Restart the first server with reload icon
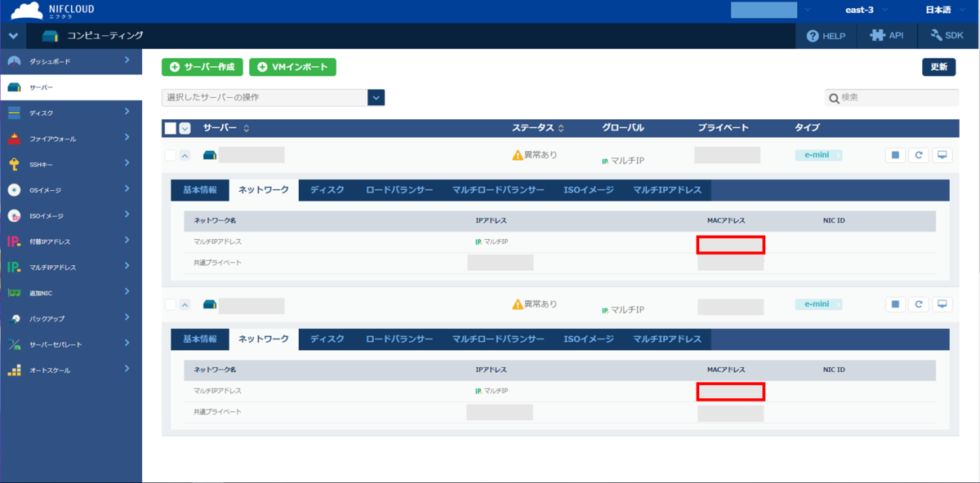Image resolution: width=980 pixels, height=483 pixels. 919,155
